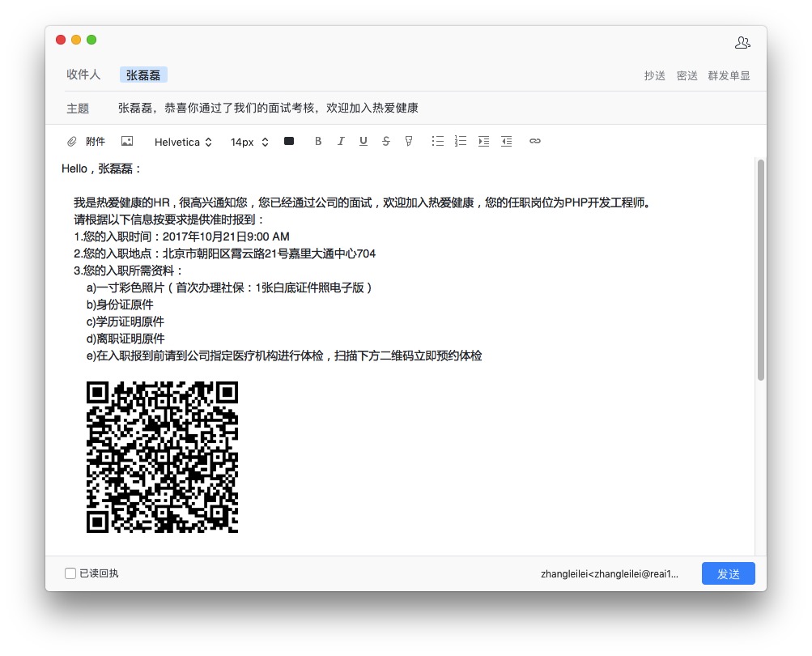Screen dimensions: 812x656
Task: Insert a numbered list
Action: [x=461, y=142]
